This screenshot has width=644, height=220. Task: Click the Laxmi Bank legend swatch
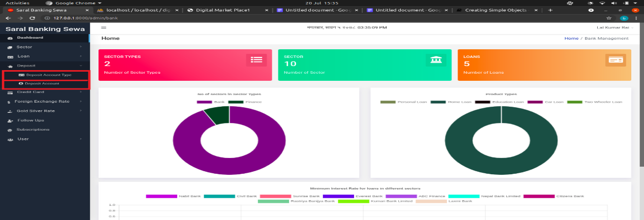pyautogui.click(x=431, y=202)
